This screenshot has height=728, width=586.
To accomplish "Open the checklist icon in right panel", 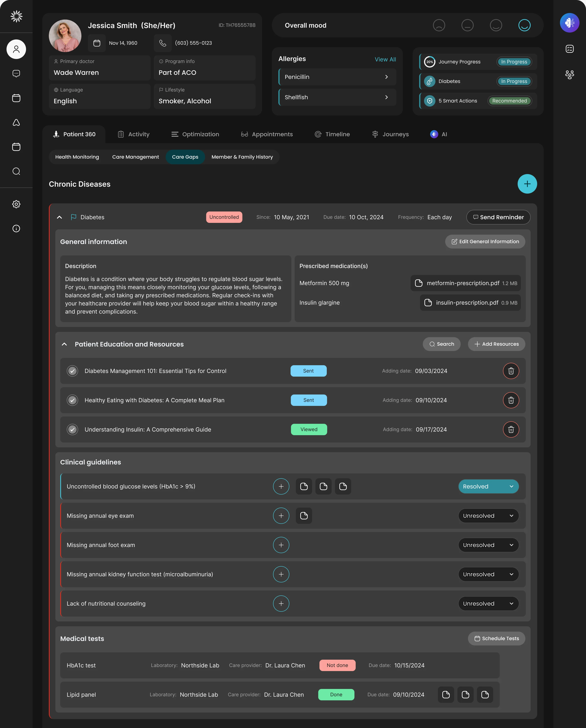I will coord(570,49).
